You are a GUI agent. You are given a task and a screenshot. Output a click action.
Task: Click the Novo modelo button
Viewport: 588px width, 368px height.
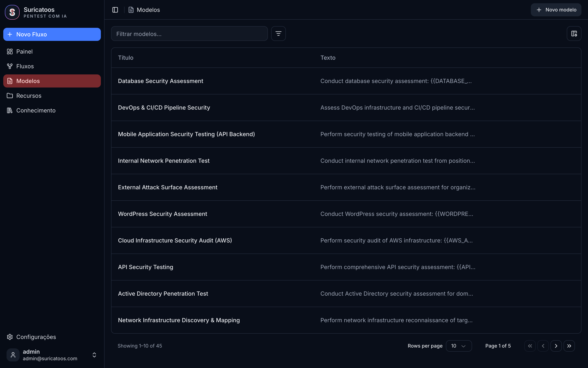click(556, 10)
